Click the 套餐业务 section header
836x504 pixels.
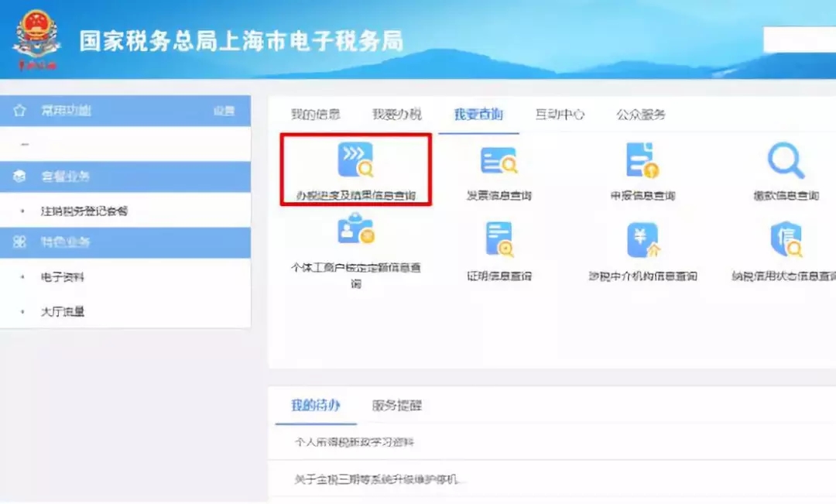pos(125,177)
